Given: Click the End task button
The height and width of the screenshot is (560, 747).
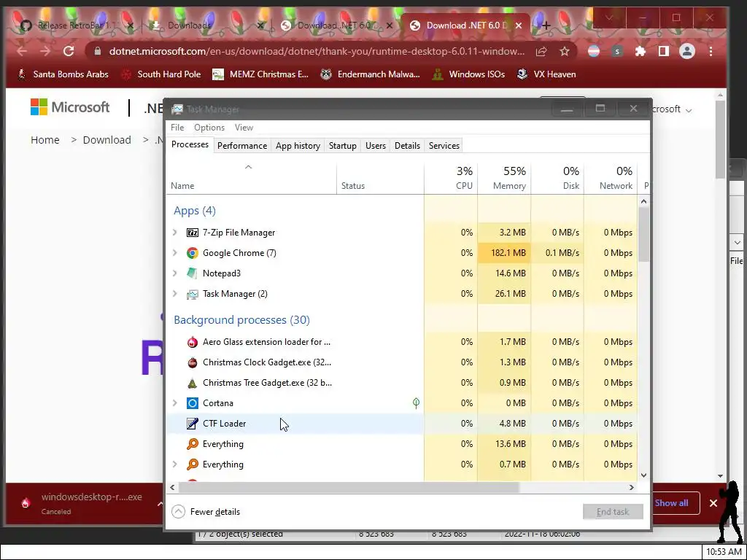Looking at the screenshot, I should 613,512.
